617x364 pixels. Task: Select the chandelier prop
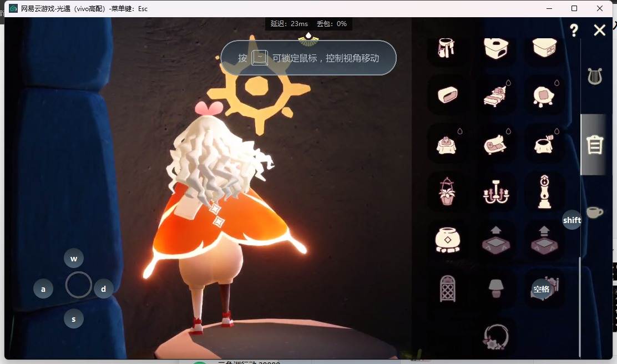click(x=496, y=192)
